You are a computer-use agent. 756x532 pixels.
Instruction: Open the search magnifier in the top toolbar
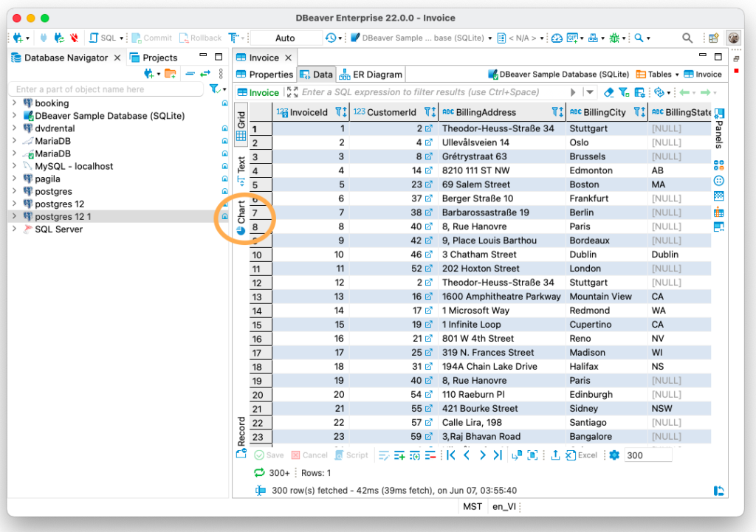687,38
